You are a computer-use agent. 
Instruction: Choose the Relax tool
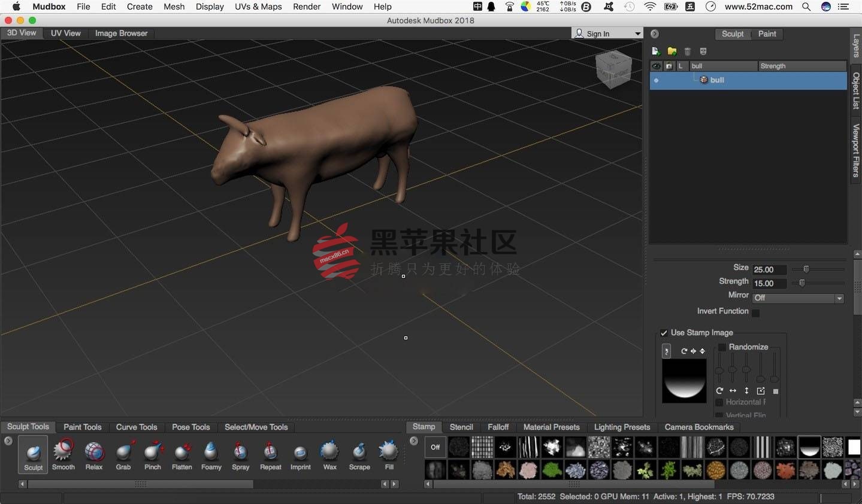(94, 454)
